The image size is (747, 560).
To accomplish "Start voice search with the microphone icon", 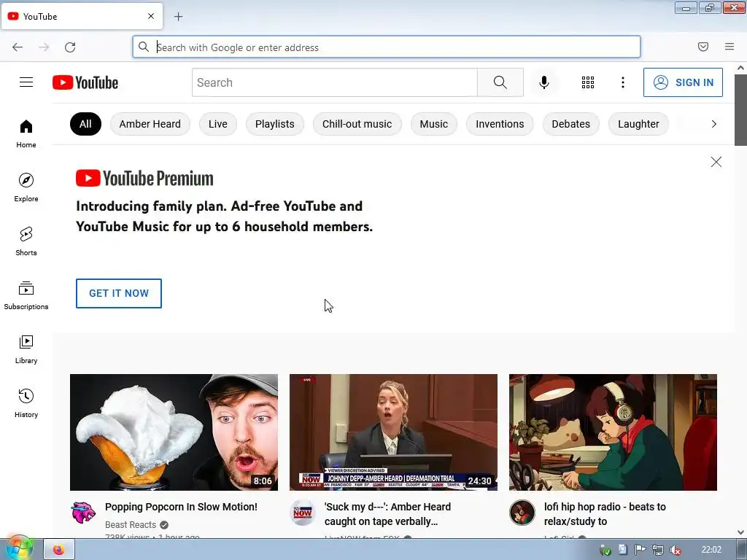I will (544, 82).
